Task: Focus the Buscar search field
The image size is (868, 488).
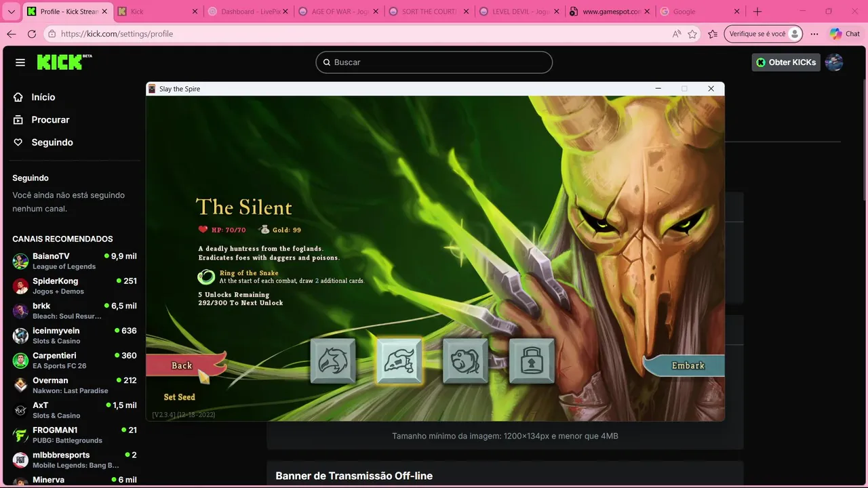Action: (x=434, y=62)
